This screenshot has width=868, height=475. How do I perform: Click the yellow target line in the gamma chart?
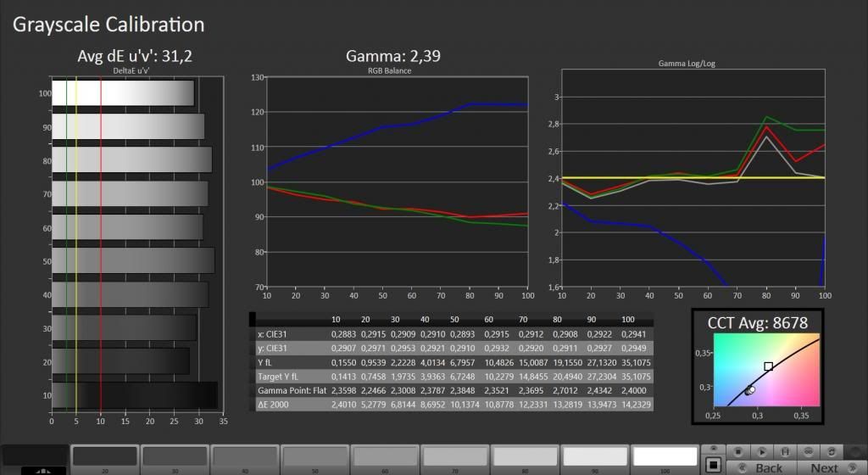coord(692,178)
